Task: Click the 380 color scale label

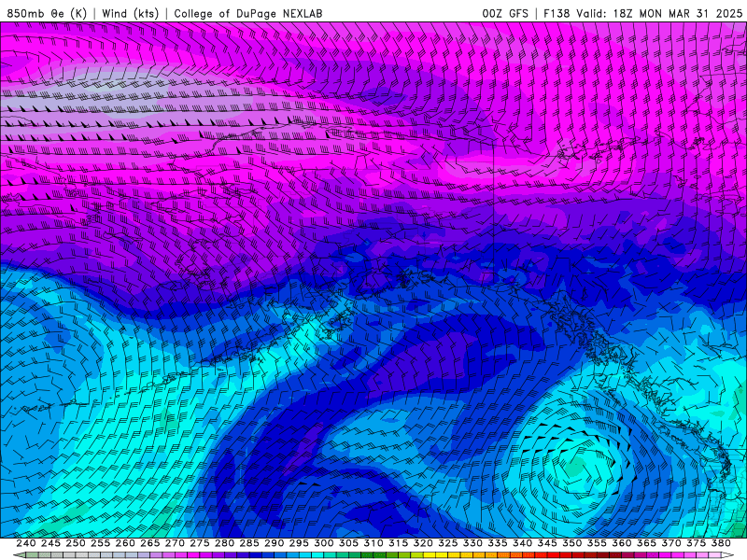Action: pyautogui.click(x=721, y=543)
